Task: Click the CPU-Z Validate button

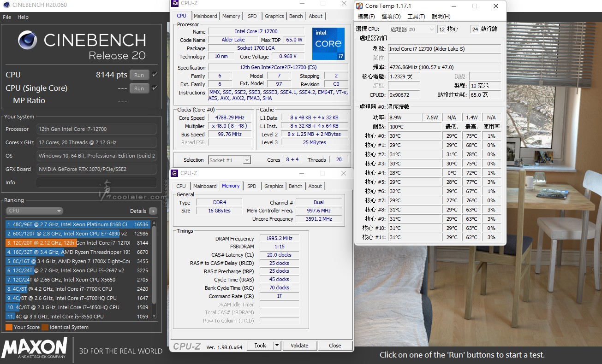Action: (x=299, y=346)
